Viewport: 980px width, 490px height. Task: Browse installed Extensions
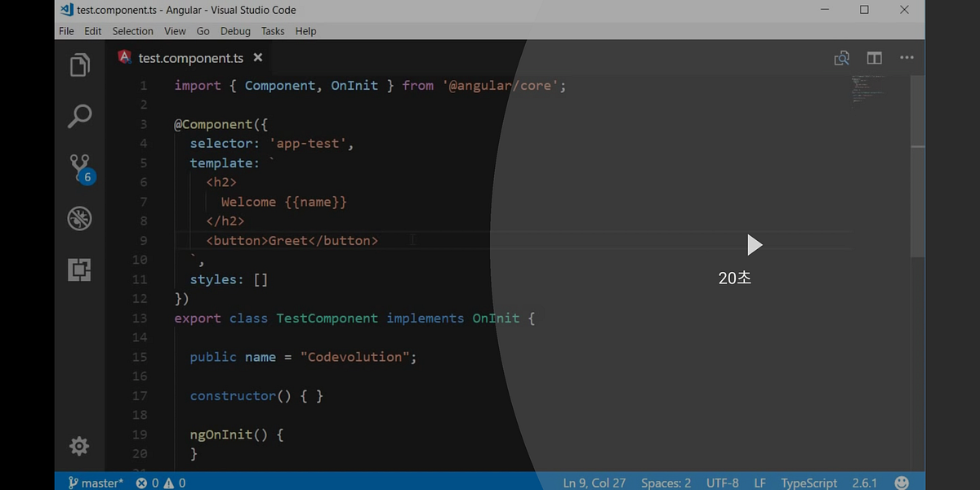[79, 269]
